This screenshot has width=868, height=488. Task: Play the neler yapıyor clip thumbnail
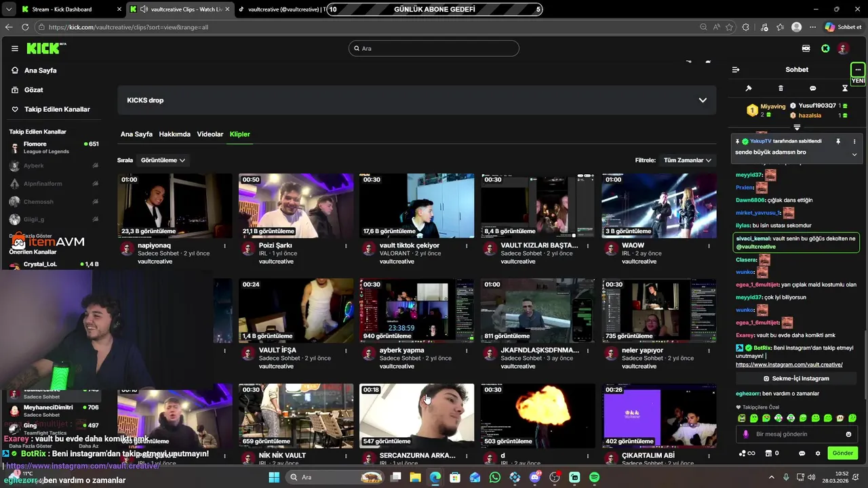click(659, 310)
